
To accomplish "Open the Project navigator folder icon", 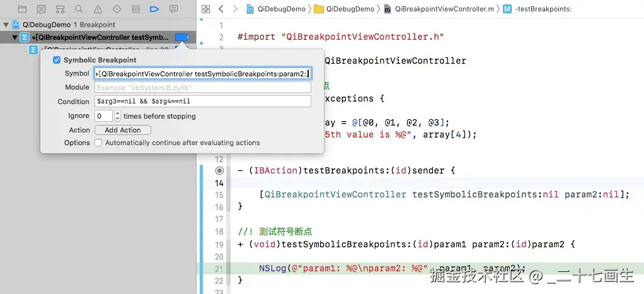I will [x=22, y=9].
